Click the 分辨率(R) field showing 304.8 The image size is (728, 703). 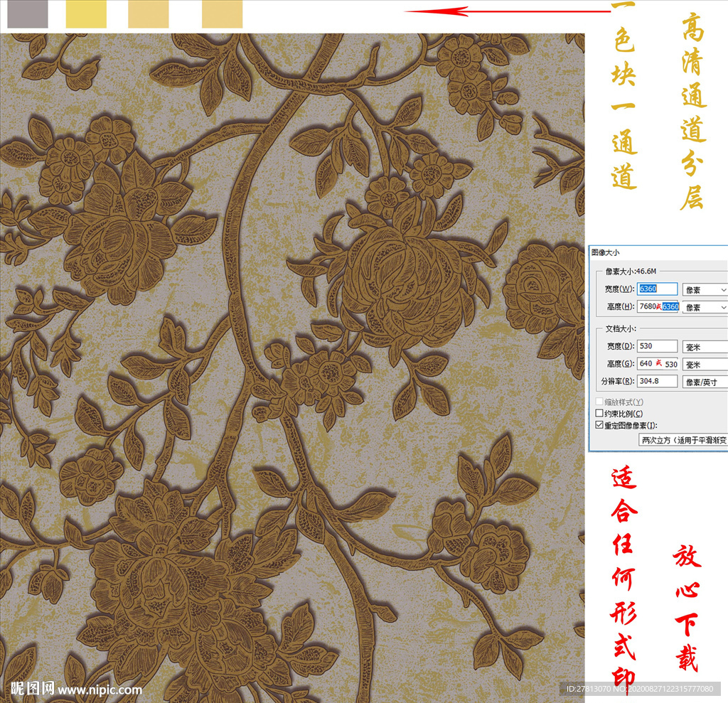[657, 381]
